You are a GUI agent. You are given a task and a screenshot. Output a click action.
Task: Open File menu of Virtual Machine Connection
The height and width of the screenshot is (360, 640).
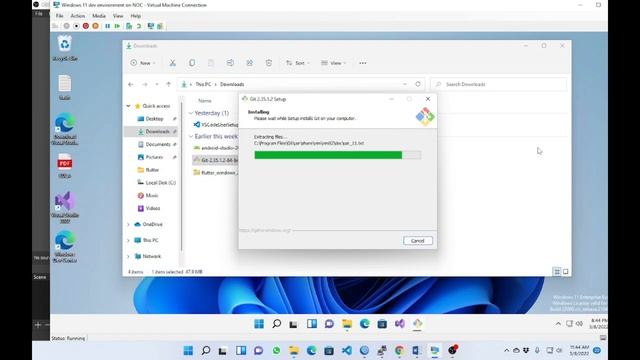[60, 16]
